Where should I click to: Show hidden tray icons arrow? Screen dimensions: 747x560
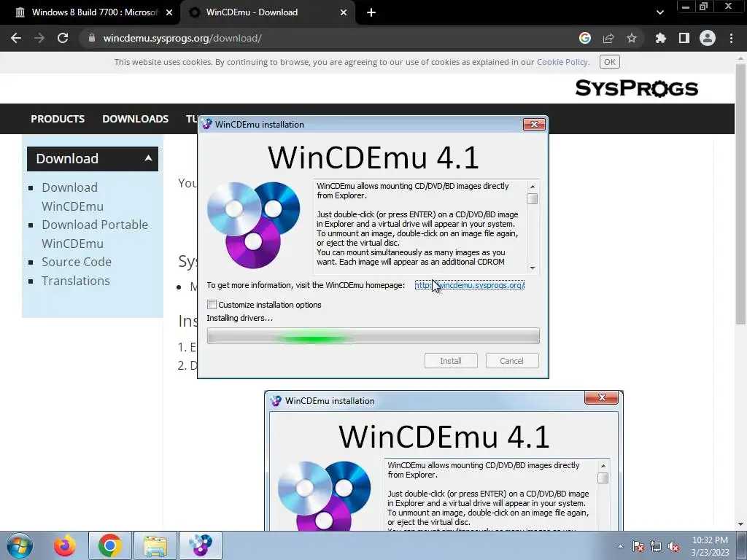coord(620,546)
